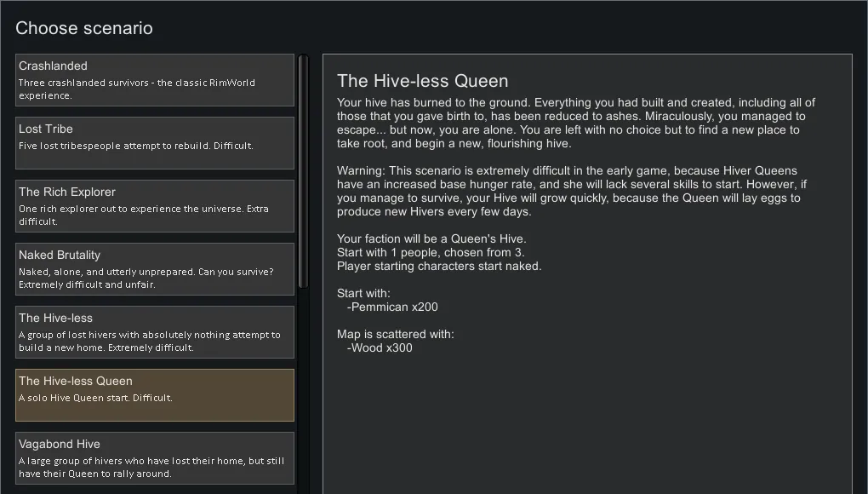This screenshot has height=494, width=868.
Task: Click the "start naked" characters line
Action: pos(439,266)
